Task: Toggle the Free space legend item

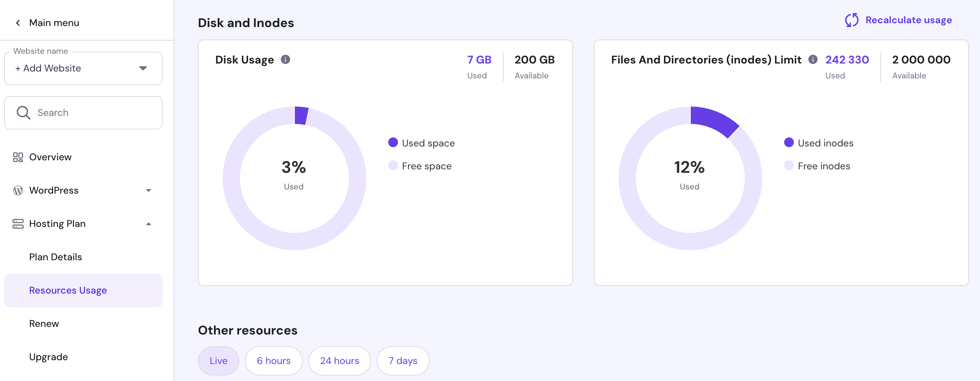Action: tap(420, 166)
